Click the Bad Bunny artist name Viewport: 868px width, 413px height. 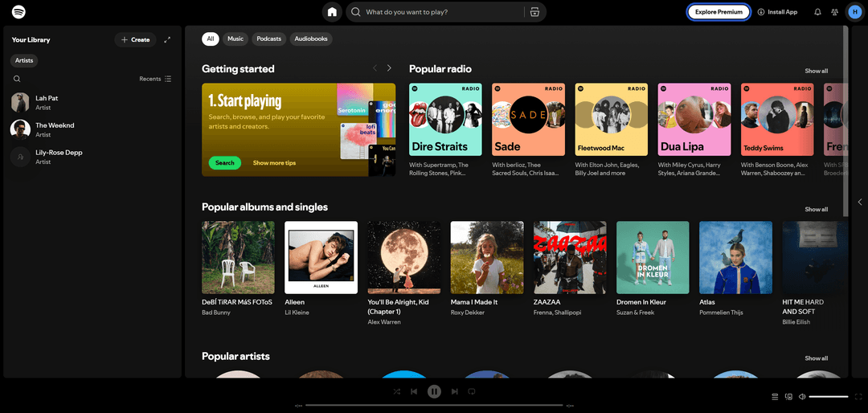click(x=216, y=313)
